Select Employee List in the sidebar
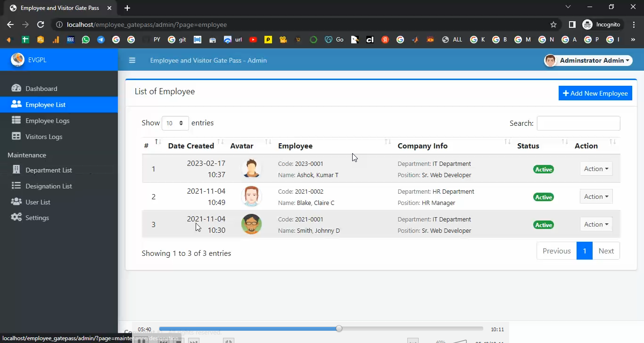The height and width of the screenshot is (343, 644). 45,105
